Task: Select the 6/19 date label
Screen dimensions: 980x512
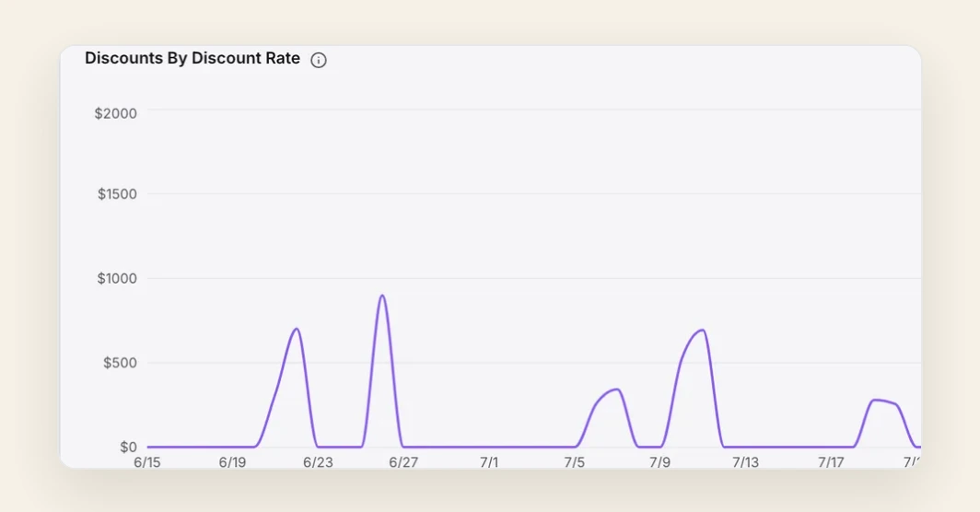Action: (x=232, y=462)
